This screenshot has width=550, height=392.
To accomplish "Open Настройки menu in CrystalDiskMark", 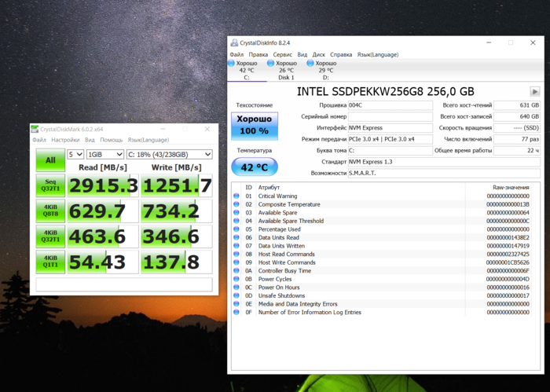I will [x=65, y=140].
